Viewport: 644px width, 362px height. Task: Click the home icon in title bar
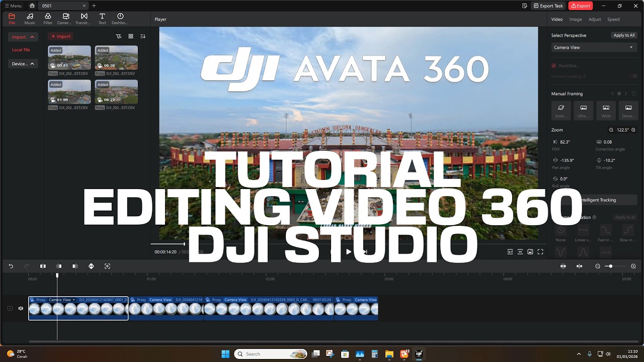pyautogui.click(x=32, y=6)
